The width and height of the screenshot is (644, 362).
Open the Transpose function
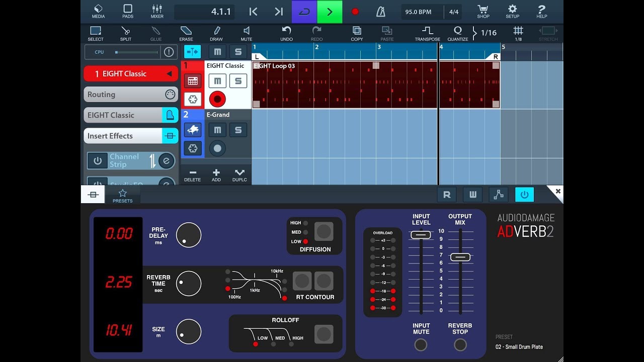point(428,34)
